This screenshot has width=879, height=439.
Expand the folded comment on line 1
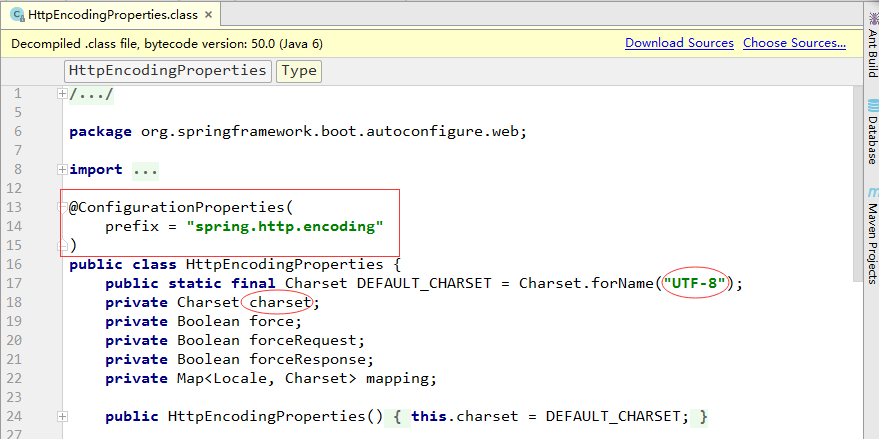pyautogui.click(x=62, y=94)
